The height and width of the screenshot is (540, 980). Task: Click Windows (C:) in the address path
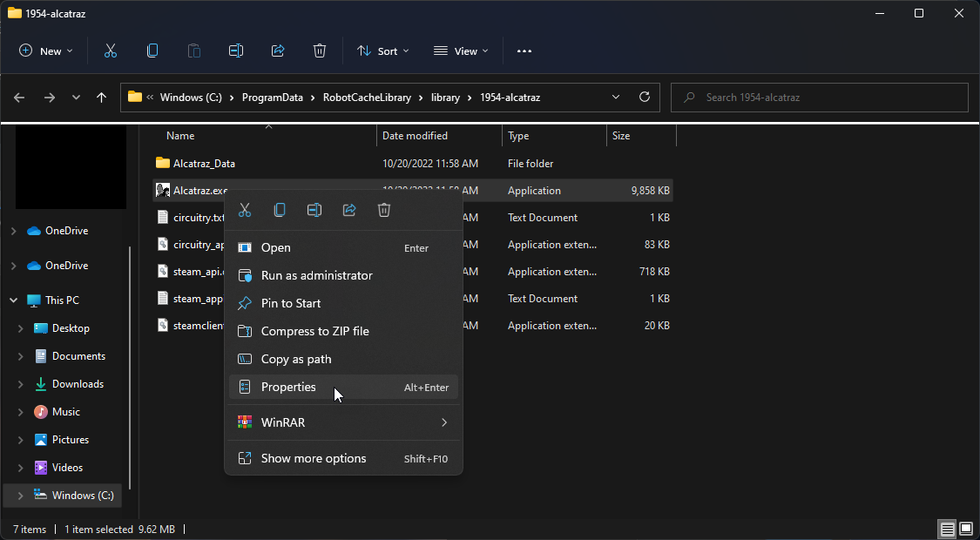(191, 98)
